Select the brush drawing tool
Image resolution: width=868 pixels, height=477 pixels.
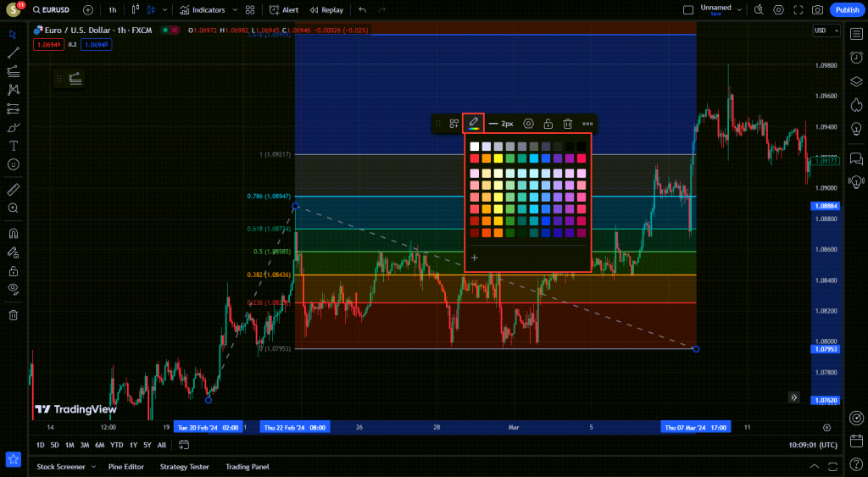tap(14, 127)
